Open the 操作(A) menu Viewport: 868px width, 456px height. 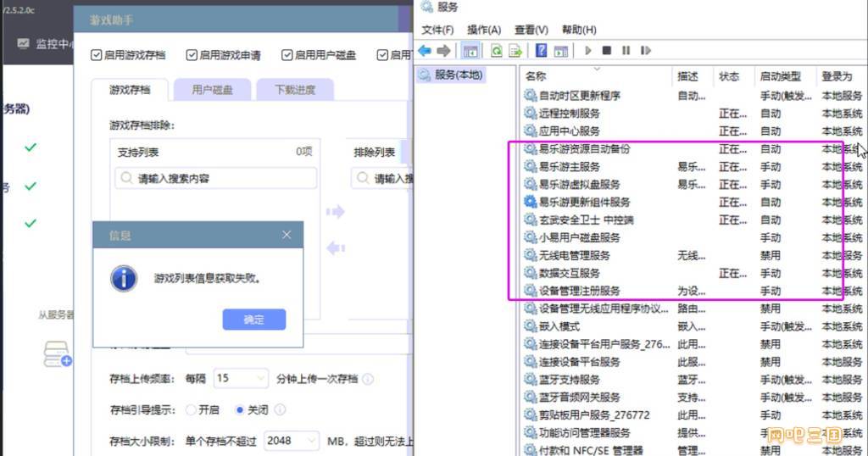483,30
